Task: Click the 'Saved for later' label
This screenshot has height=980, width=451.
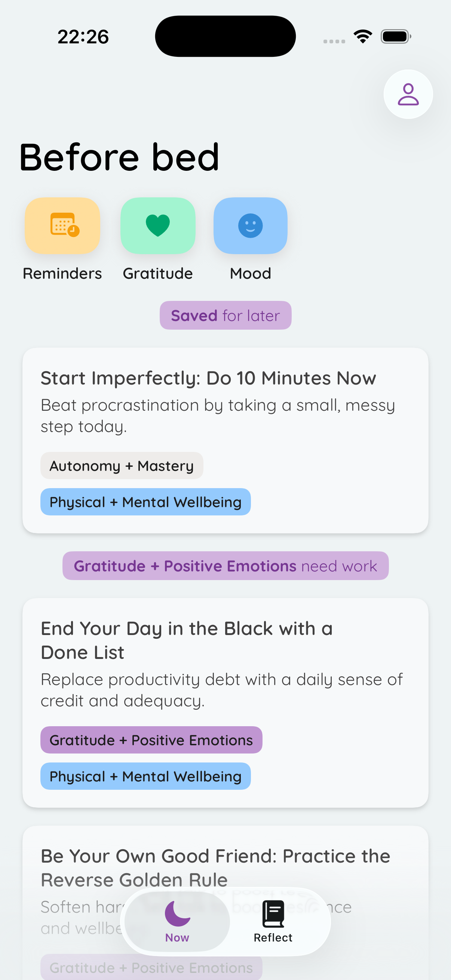Action: click(225, 315)
